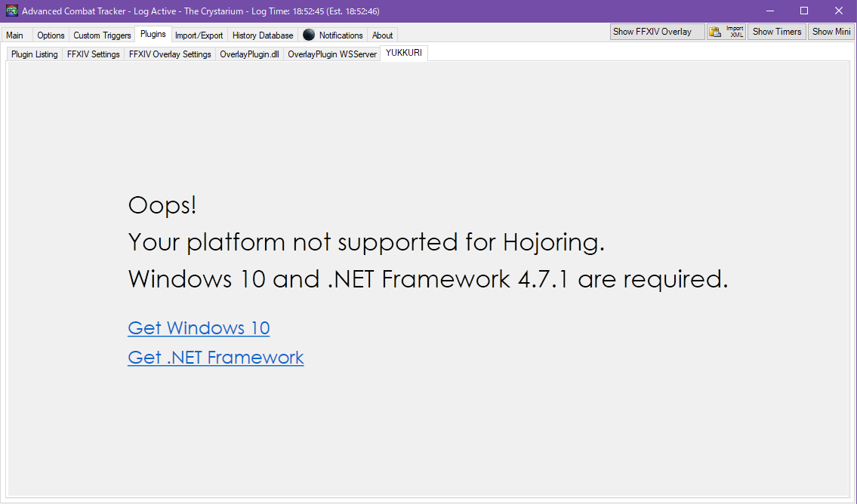Open the Import/Export tab
857x504 pixels.
(x=199, y=34)
